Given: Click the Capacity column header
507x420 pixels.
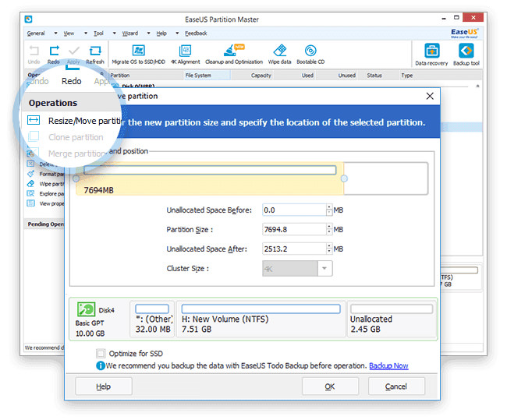Looking at the screenshot, I should [261, 76].
